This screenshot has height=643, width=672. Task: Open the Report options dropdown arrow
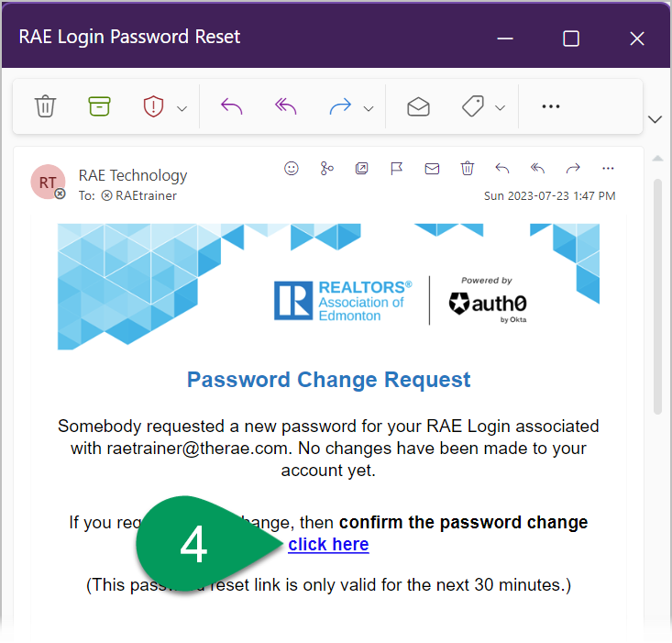pyautogui.click(x=182, y=108)
